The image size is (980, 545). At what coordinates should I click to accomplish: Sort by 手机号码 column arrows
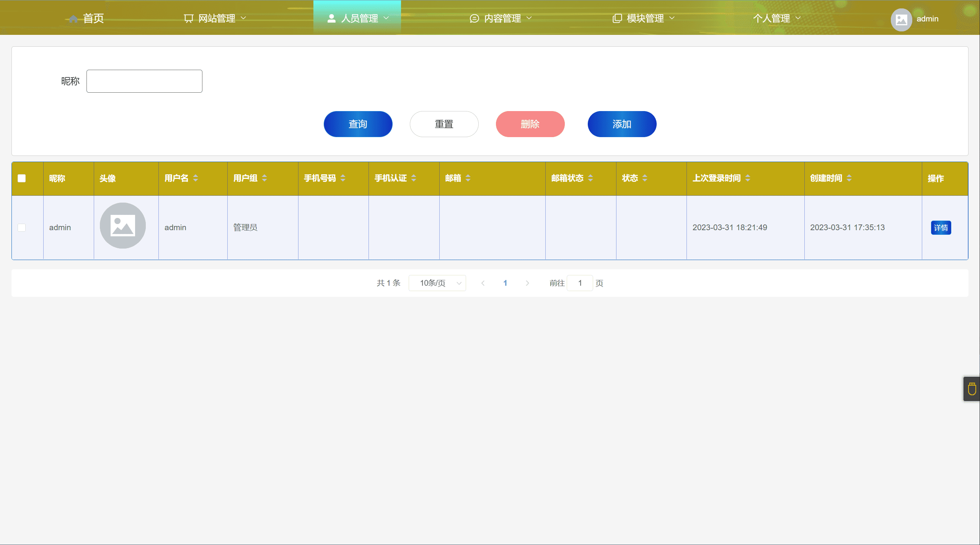[343, 178]
